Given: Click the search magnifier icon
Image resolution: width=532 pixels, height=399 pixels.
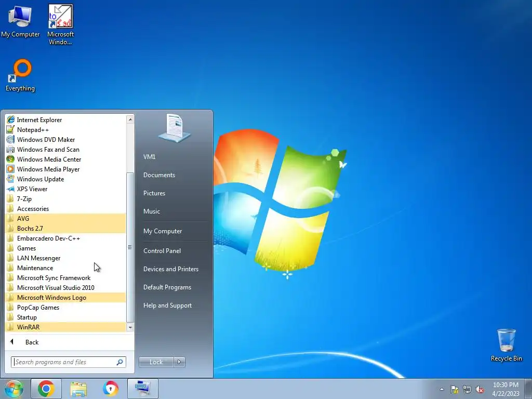Looking at the screenshot, I should (x=120, y=362).
